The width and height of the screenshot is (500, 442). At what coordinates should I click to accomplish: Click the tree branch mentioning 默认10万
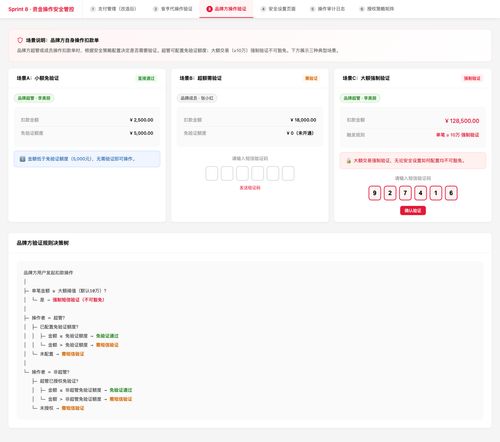[x=69, y=291]
